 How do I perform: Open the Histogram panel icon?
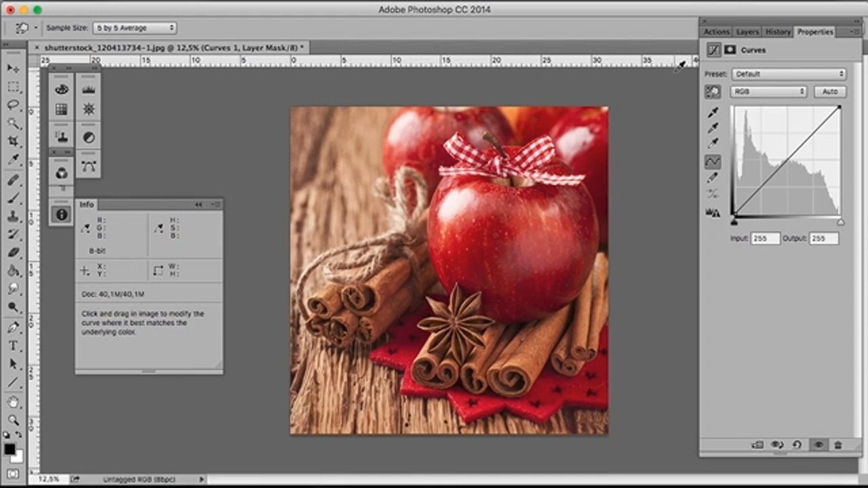point(89,89)
